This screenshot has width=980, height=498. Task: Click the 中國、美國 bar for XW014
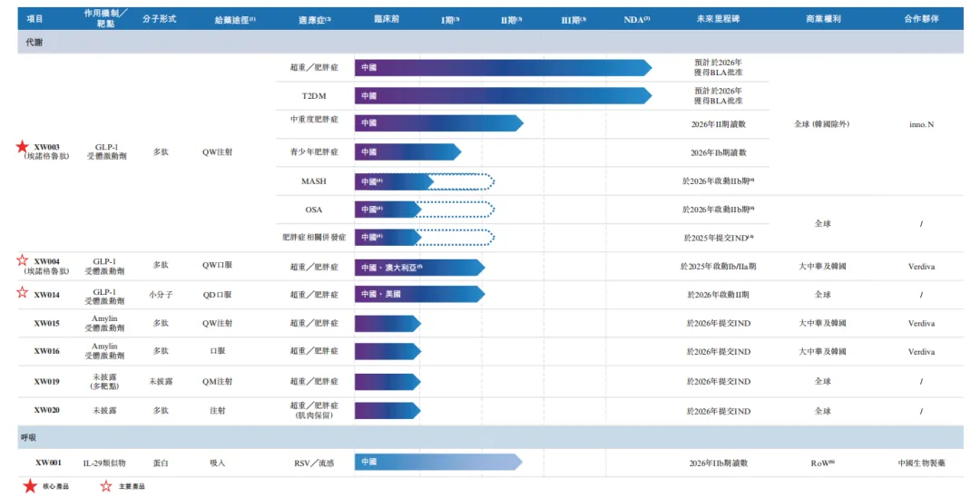pos(419,295)
